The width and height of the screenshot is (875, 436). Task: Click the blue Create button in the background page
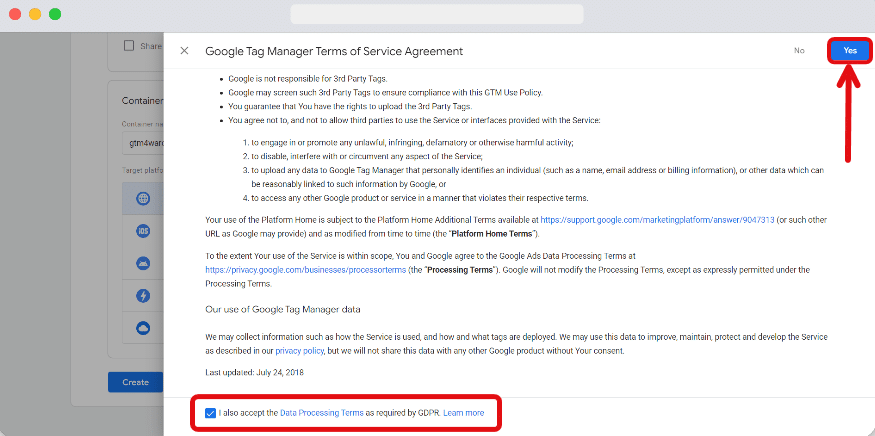click(136, 382)
